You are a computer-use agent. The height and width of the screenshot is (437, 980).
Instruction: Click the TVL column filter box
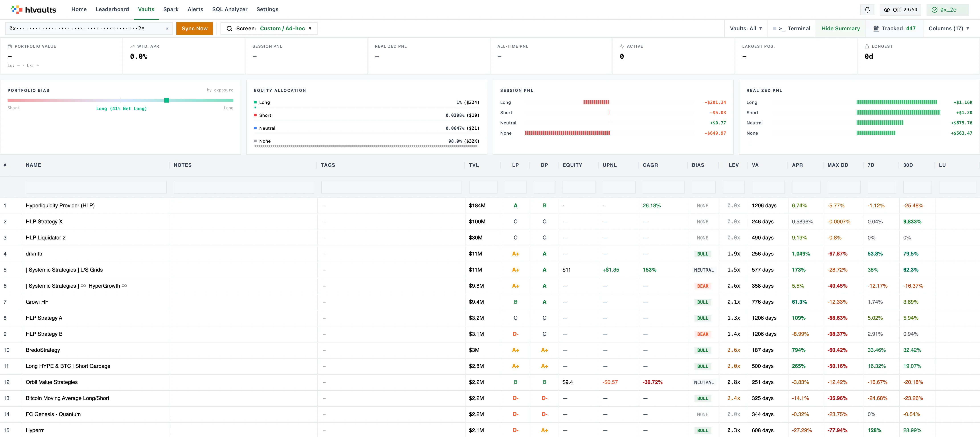pyautogui.click(x=483, y=187)
